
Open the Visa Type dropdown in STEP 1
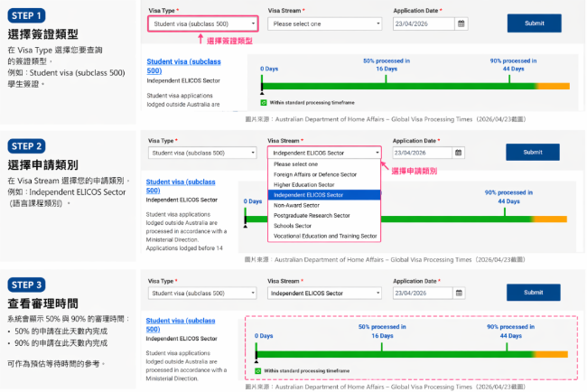(203, 23)
